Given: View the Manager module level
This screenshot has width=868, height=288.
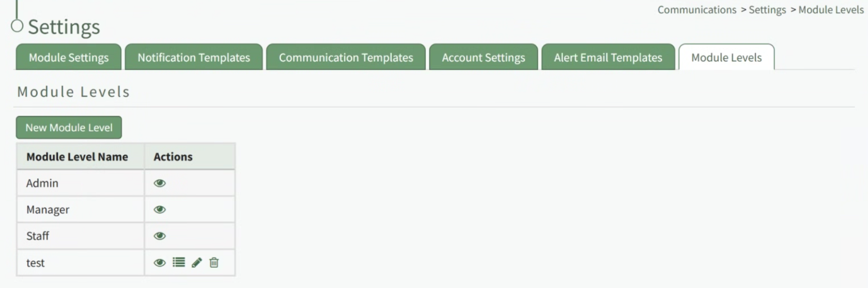Looking at the screenshot, I should [160, 209].
